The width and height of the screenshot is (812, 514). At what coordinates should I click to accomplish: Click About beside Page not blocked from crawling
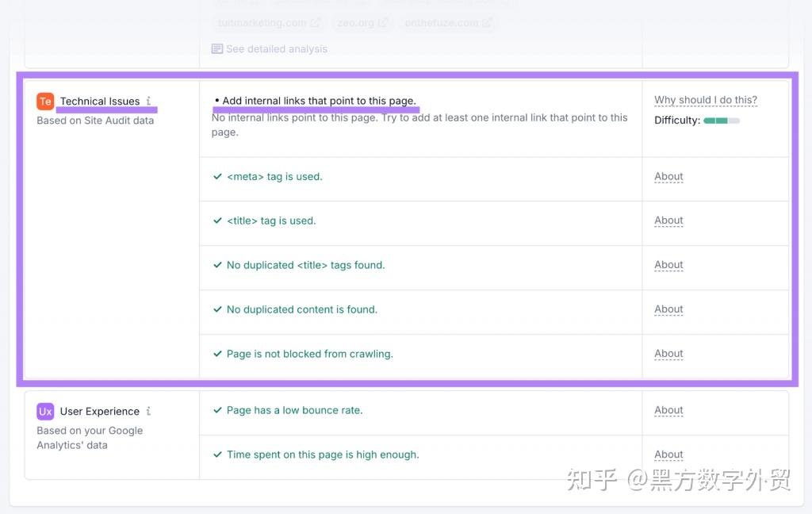pos(668,353)
